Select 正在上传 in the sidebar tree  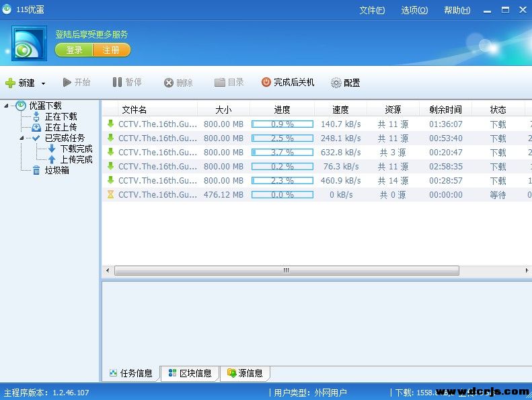click(x=61, y=127)
